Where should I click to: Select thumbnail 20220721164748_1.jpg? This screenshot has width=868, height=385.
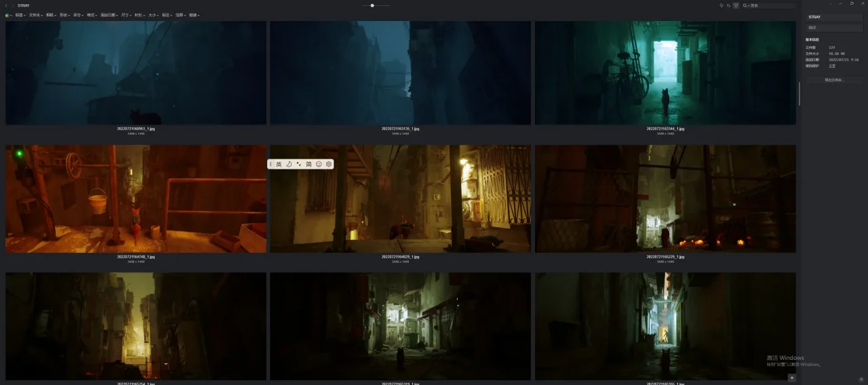(136, 199)
